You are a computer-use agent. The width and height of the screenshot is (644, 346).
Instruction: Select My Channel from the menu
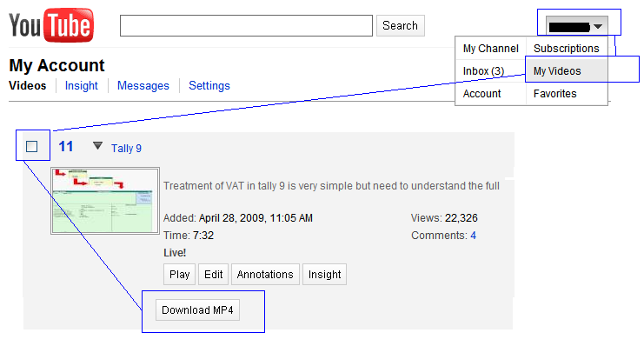coord(490,49)
